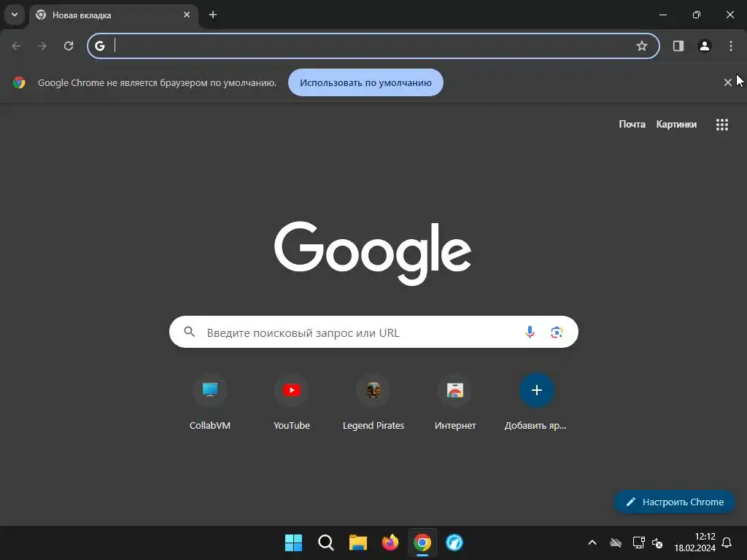Open File Explorer from taskbar
This screenshot has height=560, width=747.
[x=357, y=542]
